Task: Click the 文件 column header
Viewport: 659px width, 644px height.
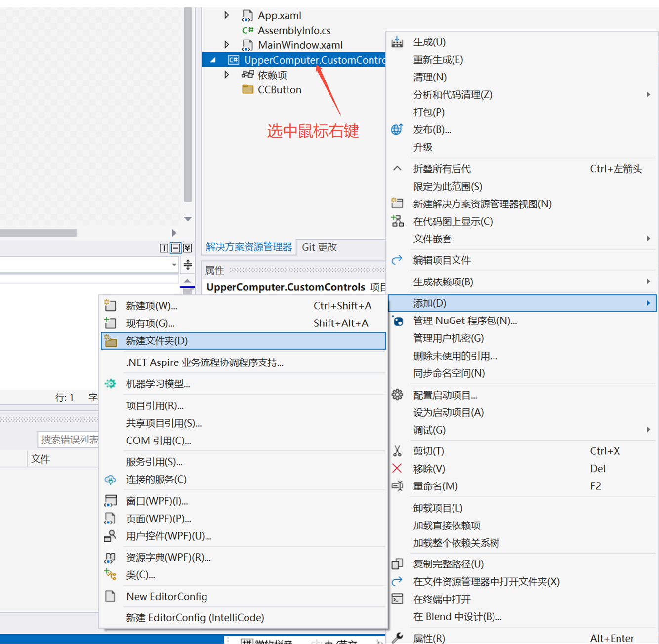Action: pyautogui.click(x=41, y=459)
